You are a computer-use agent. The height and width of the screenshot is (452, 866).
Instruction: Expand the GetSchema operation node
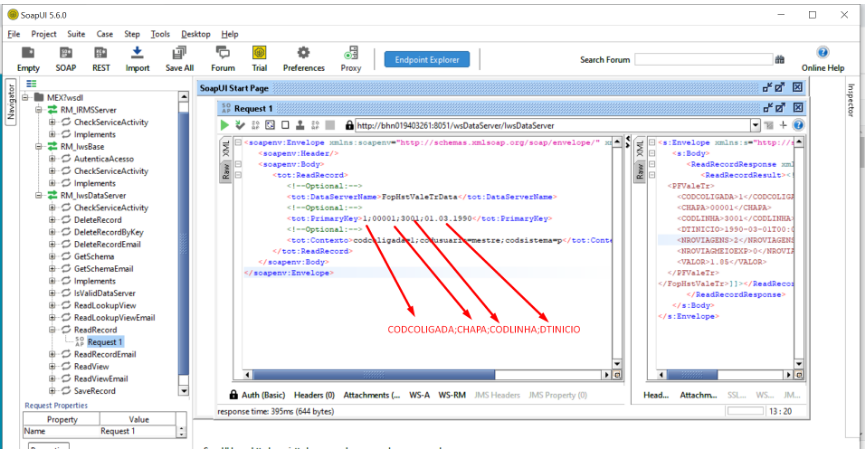(x=52, y=256)
